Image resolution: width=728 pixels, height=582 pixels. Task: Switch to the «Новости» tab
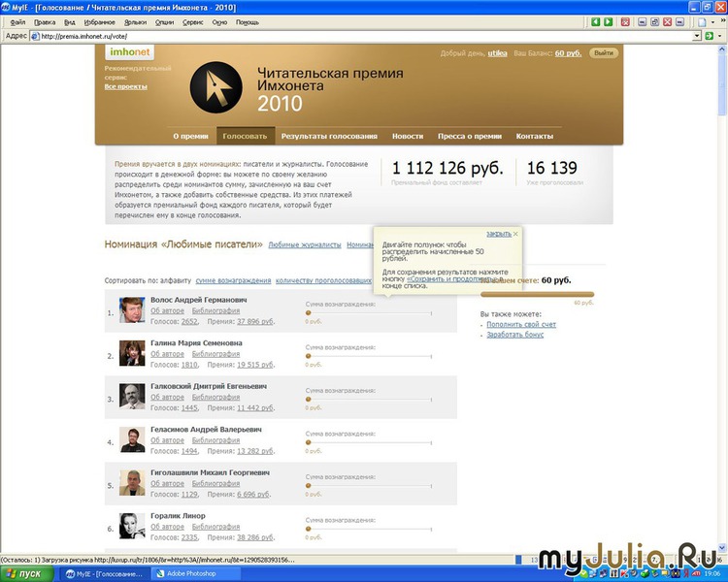pos(408,136)
